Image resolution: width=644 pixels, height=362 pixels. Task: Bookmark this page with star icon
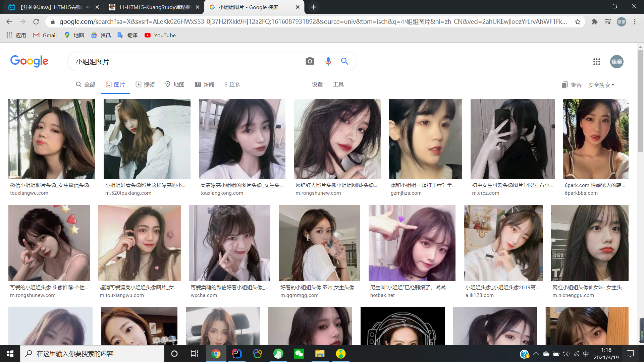578,22
